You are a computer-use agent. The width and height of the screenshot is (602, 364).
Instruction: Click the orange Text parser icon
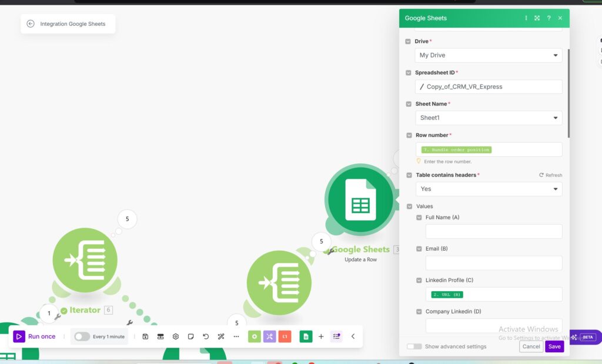285,336
